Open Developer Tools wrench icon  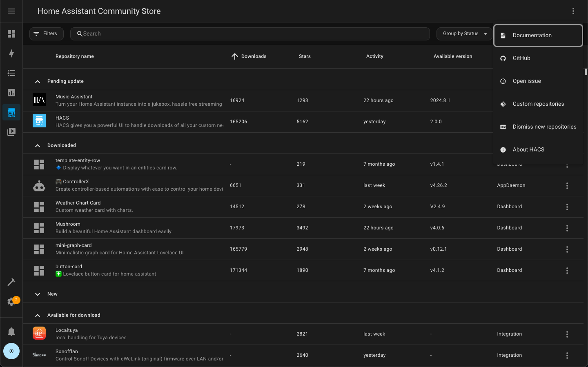tap(11, 282)
